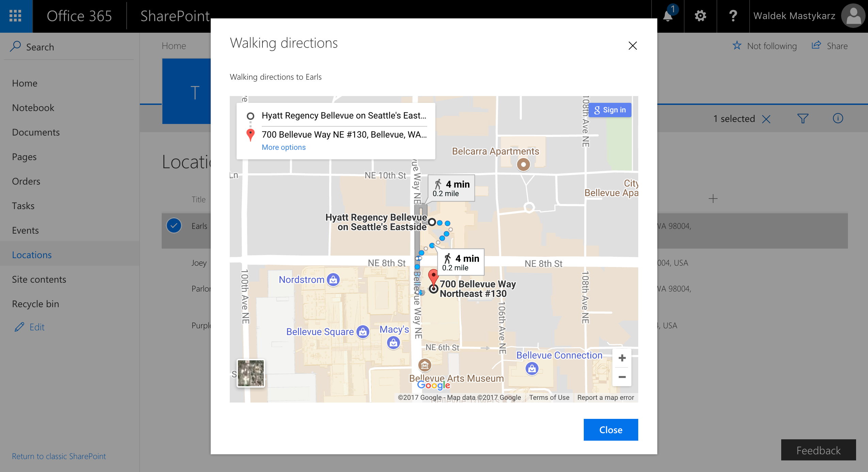Zoom out on the map

pos(622,377)
